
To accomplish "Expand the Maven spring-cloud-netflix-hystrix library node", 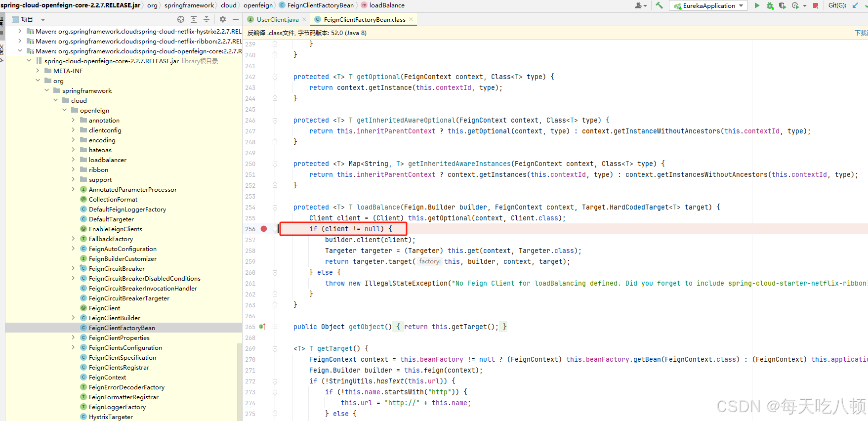I will [x=20, y=31].
